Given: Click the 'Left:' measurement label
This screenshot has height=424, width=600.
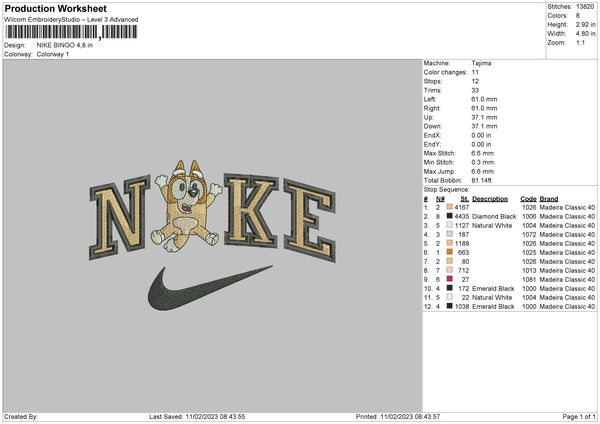Looking at the screenshot, I should [429, 99].
